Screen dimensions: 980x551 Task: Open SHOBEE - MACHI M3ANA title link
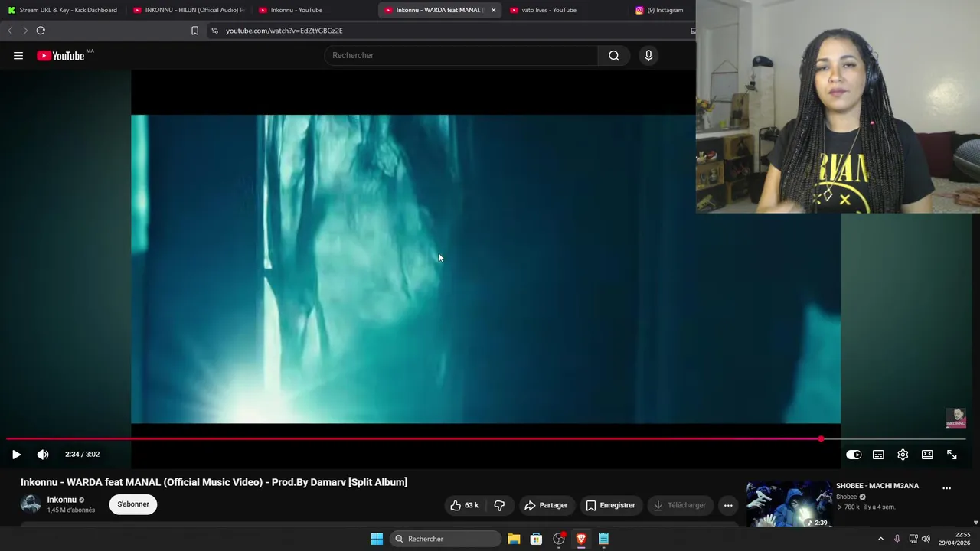coord(877,486)
